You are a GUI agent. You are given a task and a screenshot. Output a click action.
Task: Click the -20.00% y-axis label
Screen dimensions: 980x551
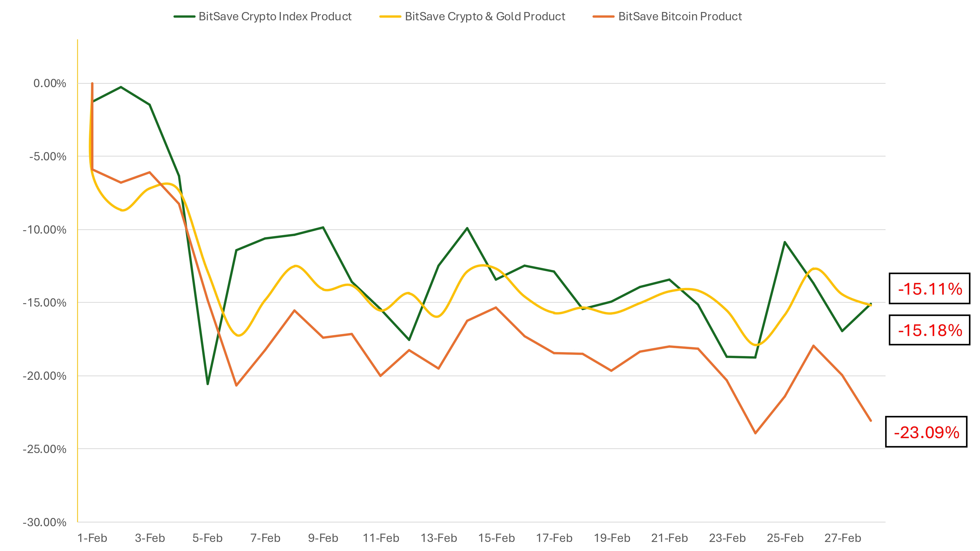point(45,376)
